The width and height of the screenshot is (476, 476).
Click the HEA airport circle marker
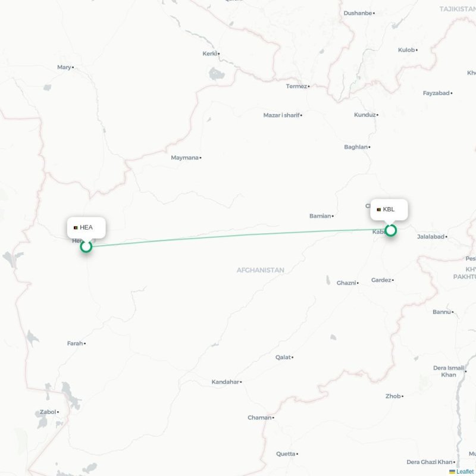[86, 246]
